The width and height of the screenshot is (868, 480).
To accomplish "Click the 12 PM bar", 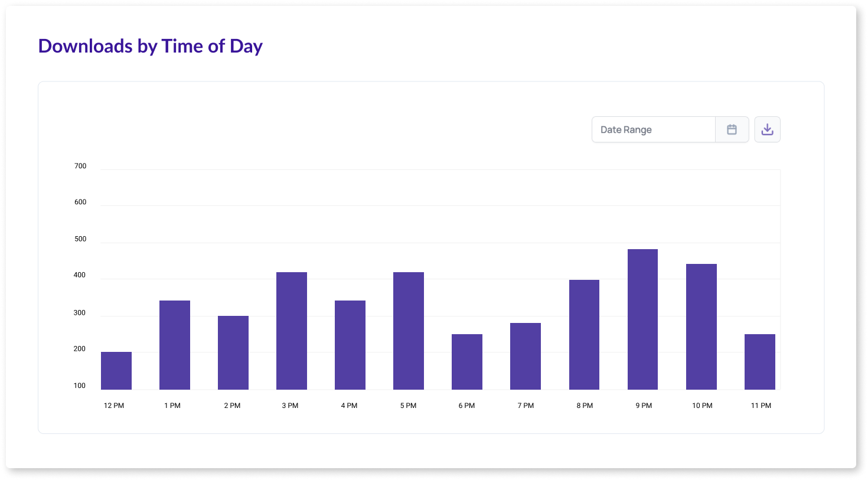I will (116, 371).
